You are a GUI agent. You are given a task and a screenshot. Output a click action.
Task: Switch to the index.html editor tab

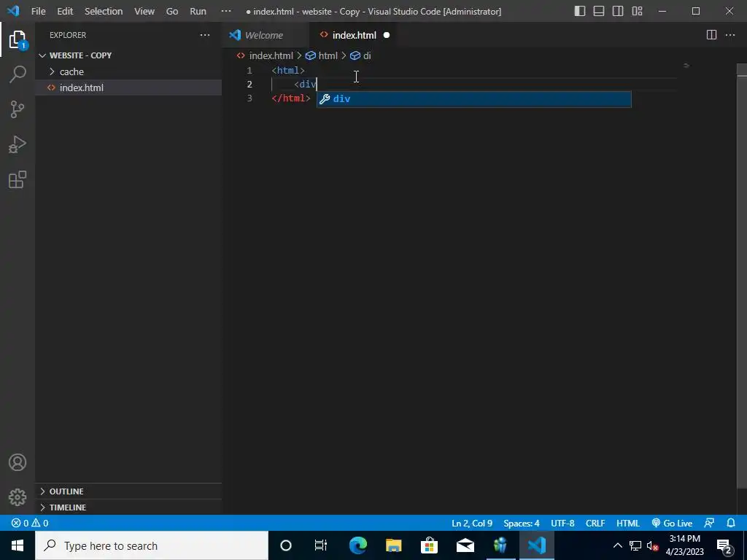click(354, 35)
